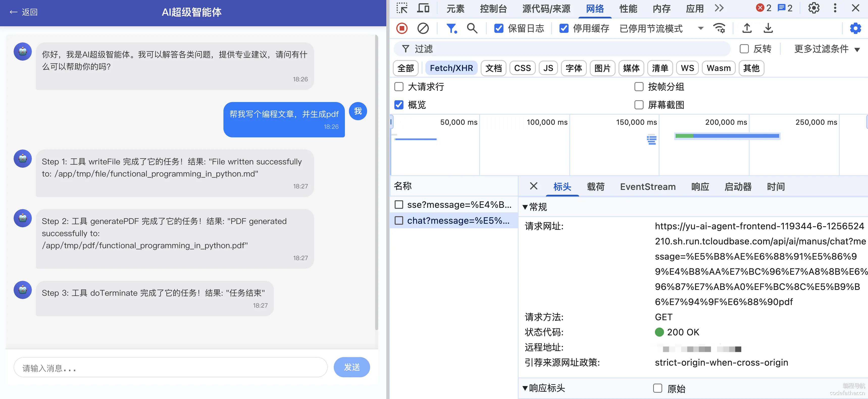Enable 屏幕截图 checkbox
The width and height of the screenshot is (868, 399).
[x=639, y=105]
